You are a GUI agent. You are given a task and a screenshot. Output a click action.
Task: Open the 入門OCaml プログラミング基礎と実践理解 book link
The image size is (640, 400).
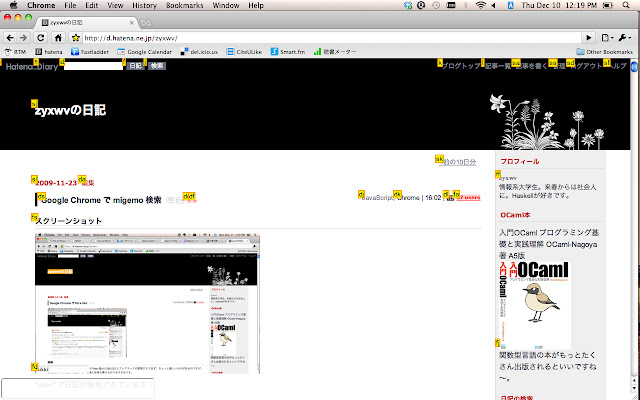pyautogui.click(x=548, y=244)
